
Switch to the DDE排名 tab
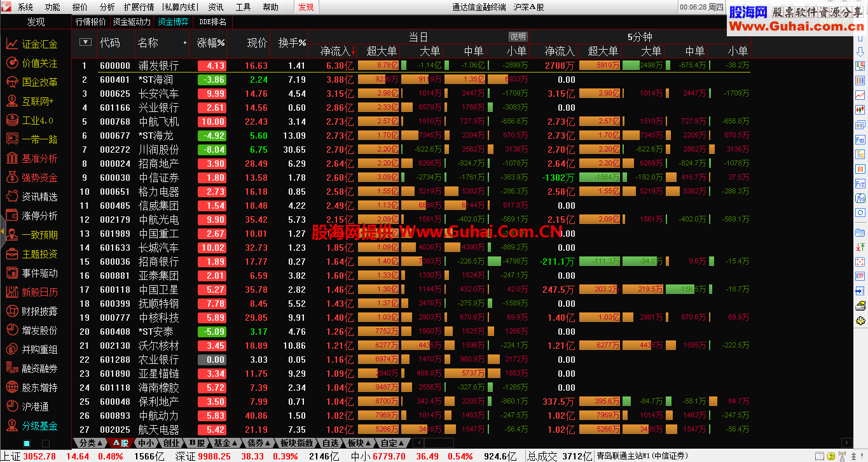click(x=212, y=22)
